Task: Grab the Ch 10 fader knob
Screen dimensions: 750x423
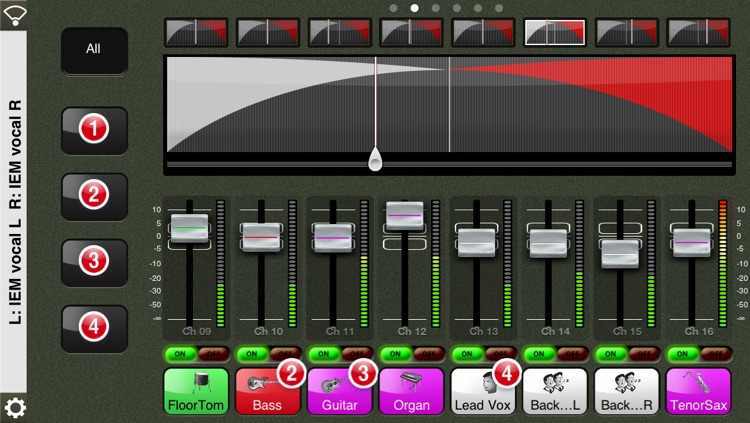Action: point(261,237)
